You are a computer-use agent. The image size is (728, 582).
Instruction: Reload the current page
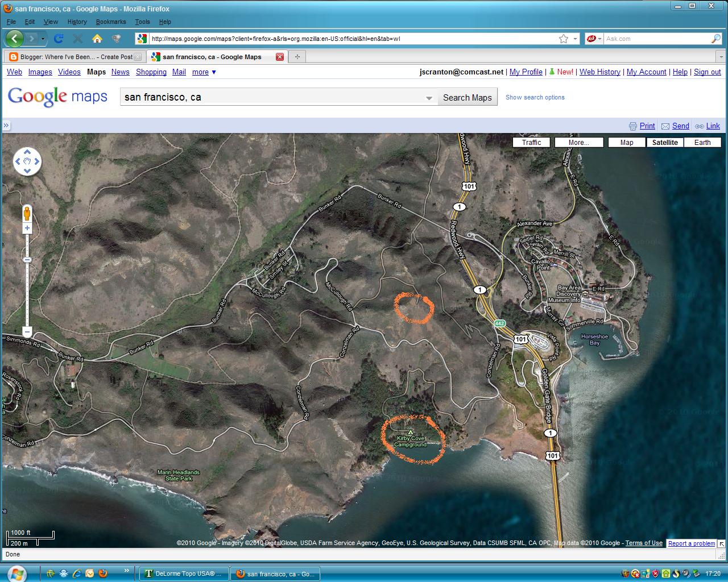point(59,39)
